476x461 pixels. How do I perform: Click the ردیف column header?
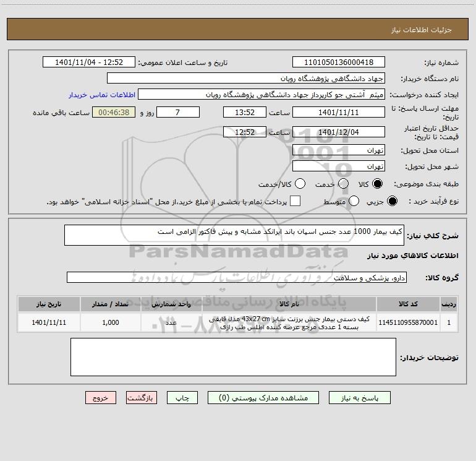(449, 304)
